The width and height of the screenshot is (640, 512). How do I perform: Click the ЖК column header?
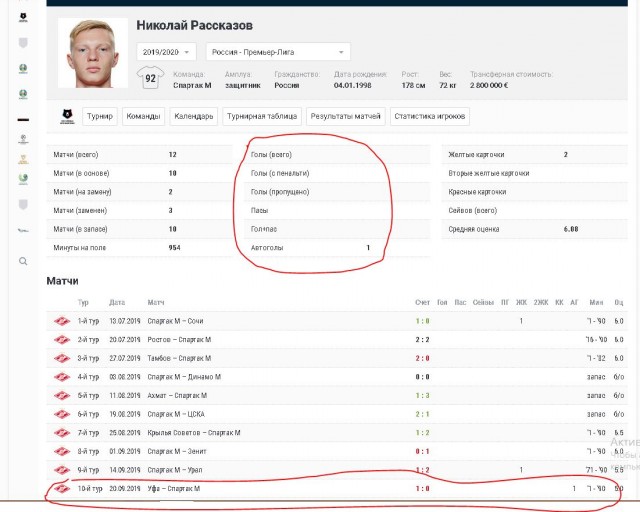click(521, 303)
